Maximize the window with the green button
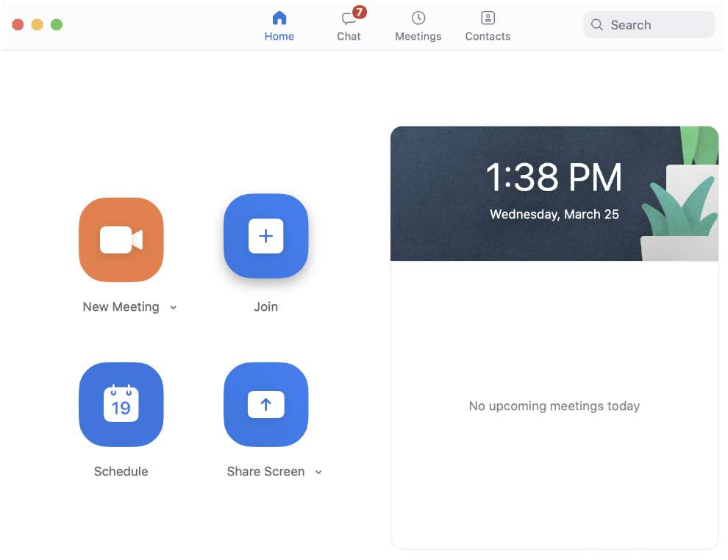 pyautogui.click(x=57, y=24)
